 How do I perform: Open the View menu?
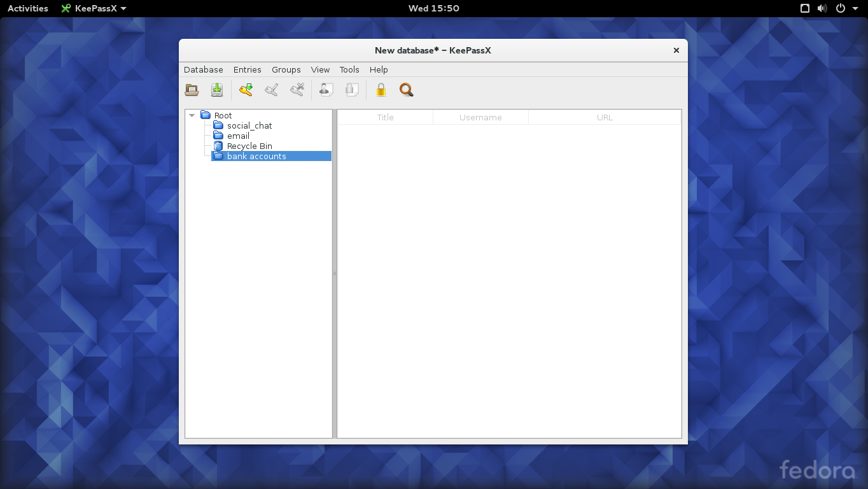320,70
